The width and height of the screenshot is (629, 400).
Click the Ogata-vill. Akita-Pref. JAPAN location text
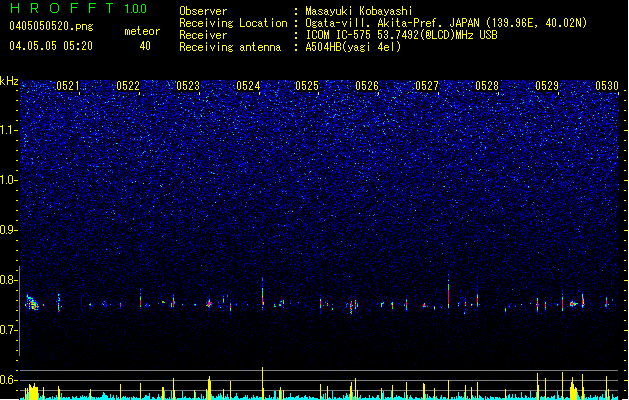coord(446,23)
